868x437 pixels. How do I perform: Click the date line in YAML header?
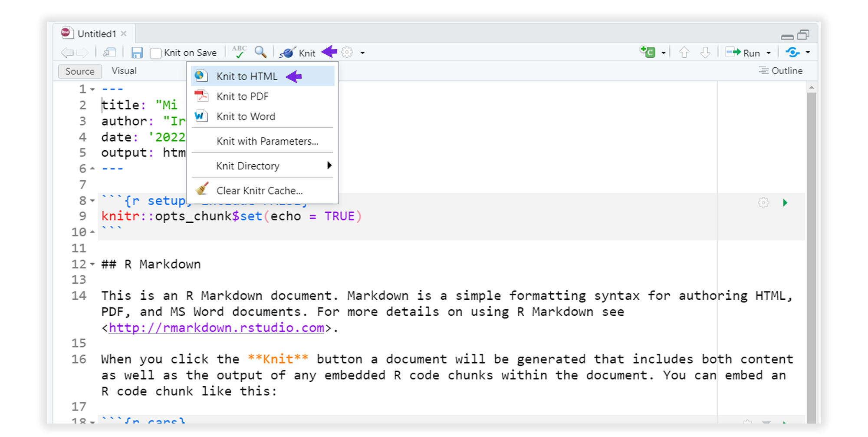143,137
